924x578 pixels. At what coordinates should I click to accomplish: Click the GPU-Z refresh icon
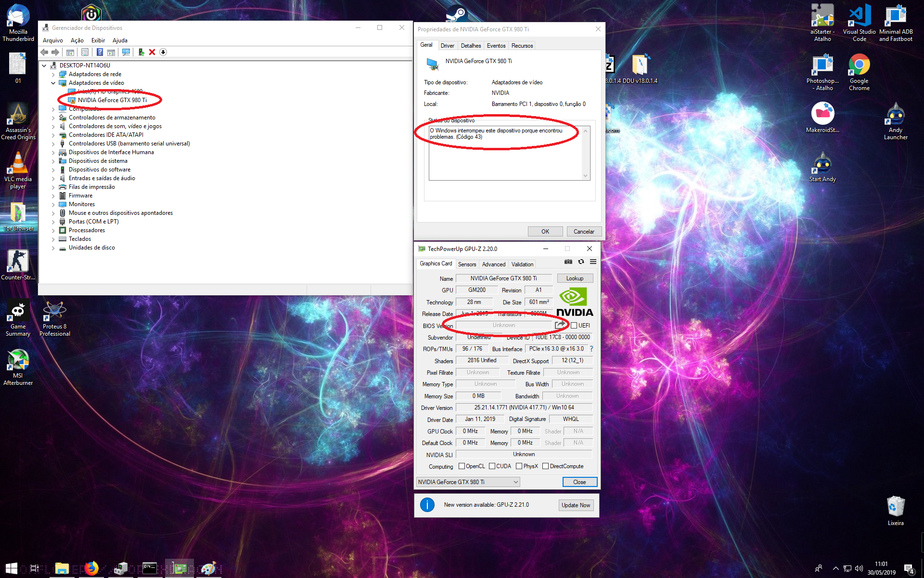(581, 262)
